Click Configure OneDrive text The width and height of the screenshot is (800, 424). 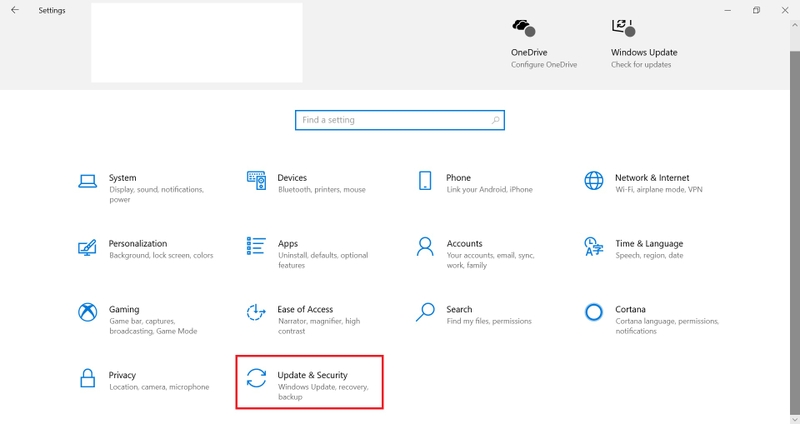[544, 65]
